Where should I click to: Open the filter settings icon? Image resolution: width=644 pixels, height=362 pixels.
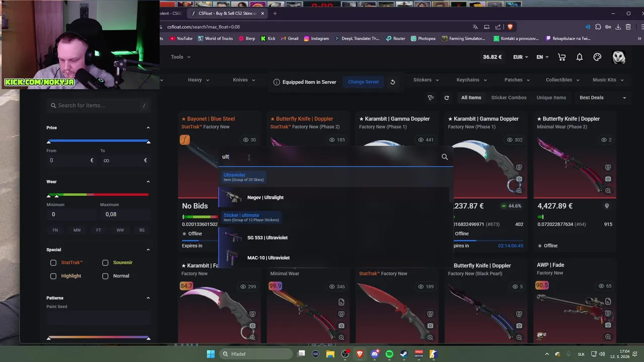click(431, 98)
